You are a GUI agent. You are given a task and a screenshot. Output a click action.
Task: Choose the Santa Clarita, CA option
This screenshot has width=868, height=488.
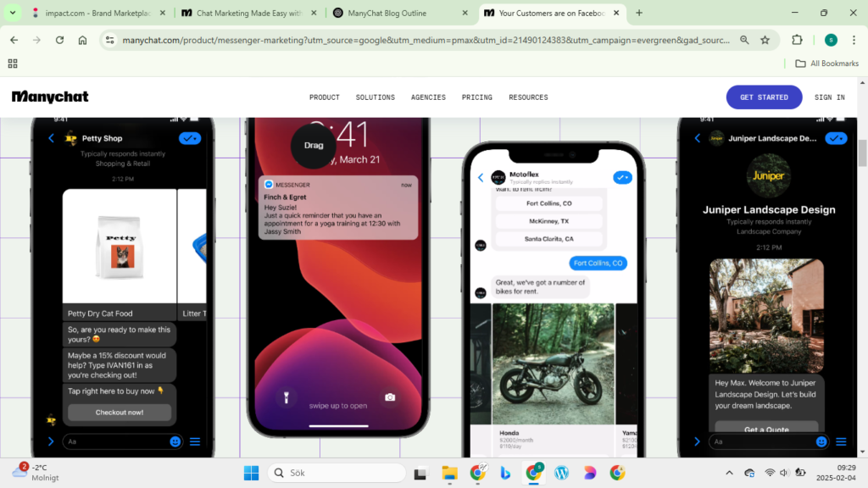click(x=549, y=239)
